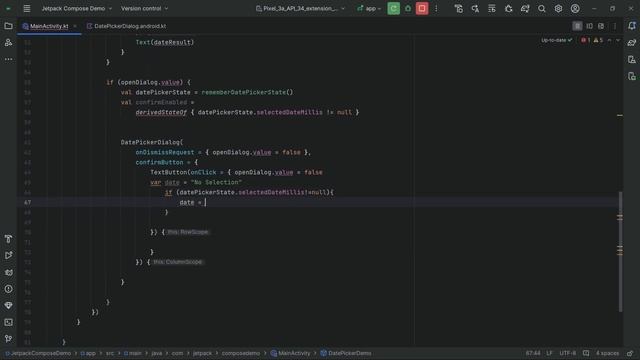Open the app run configuration dropdown
Image resolution: width=640 pixels, height=360 pixels.
pos(369,8)
